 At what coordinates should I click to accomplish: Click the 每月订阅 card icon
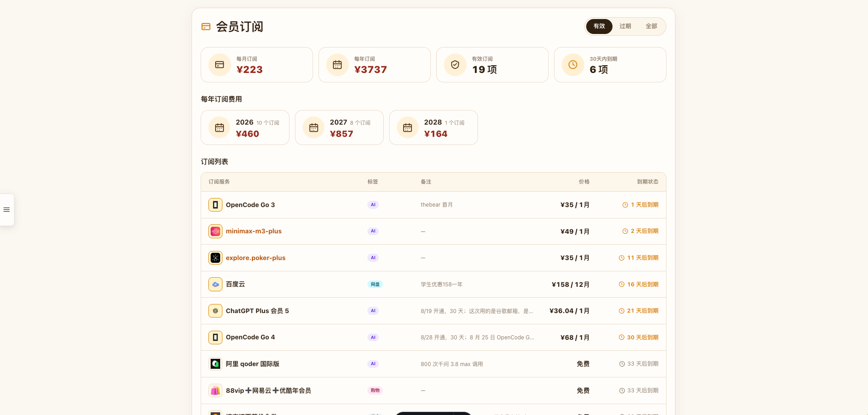coord(220,65)
